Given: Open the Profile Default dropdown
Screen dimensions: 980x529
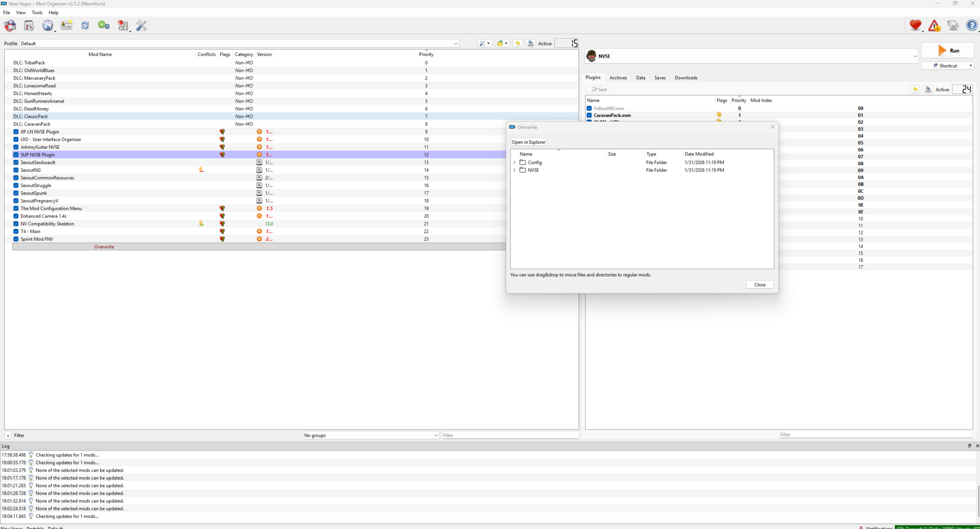Looking at the screenshot, I should tap(239, 43).
